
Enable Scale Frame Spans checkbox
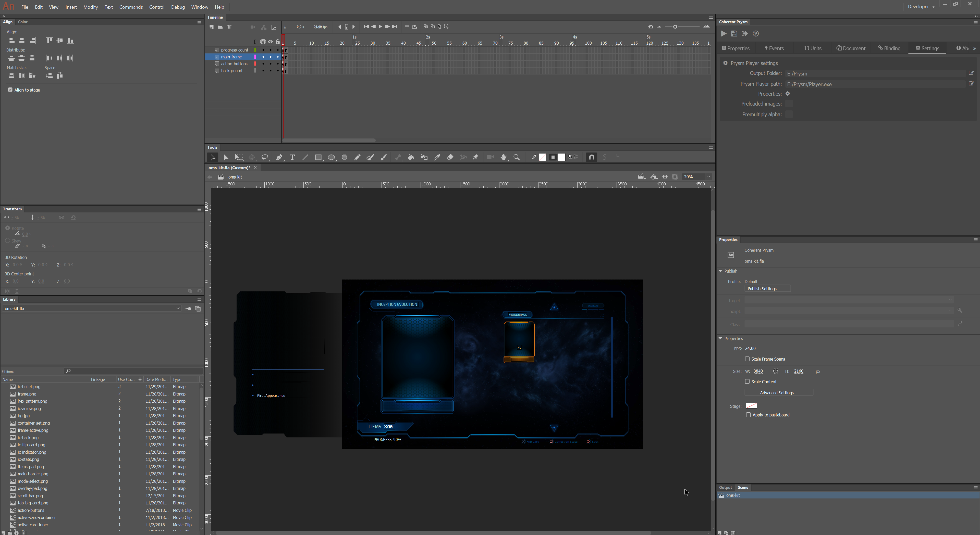747,359
